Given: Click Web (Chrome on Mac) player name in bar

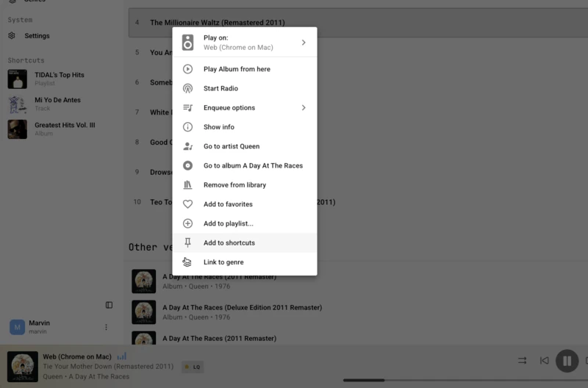Looking at the screenshot, I should [x=77, y=356].
